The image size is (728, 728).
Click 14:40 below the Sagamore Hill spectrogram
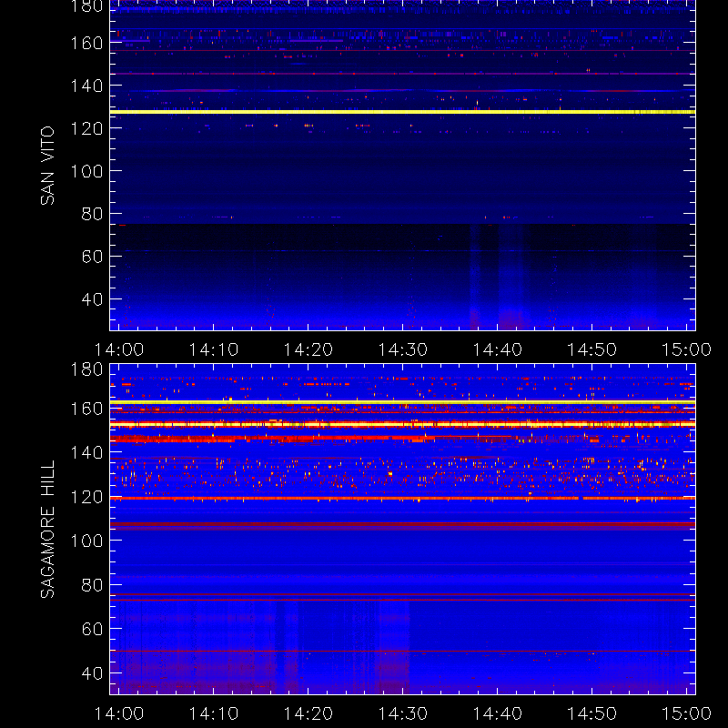(498, 713)
